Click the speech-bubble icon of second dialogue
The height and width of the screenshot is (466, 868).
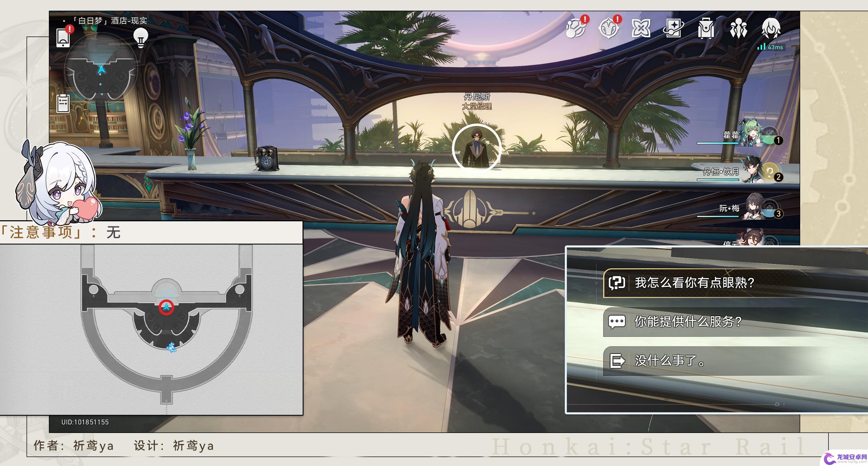(617, 322)
